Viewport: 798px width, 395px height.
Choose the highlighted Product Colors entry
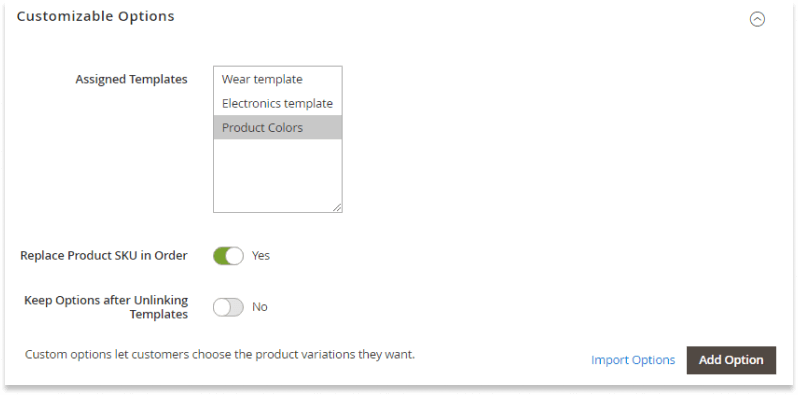tap(277, 127)
